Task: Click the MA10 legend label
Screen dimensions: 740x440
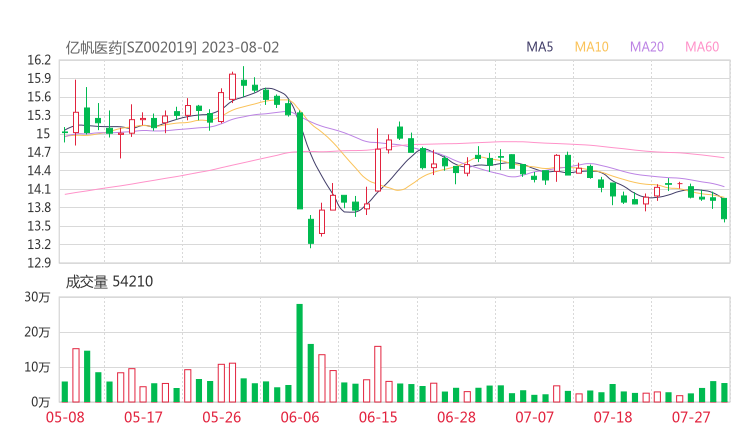Action: (x=591, y=47)
